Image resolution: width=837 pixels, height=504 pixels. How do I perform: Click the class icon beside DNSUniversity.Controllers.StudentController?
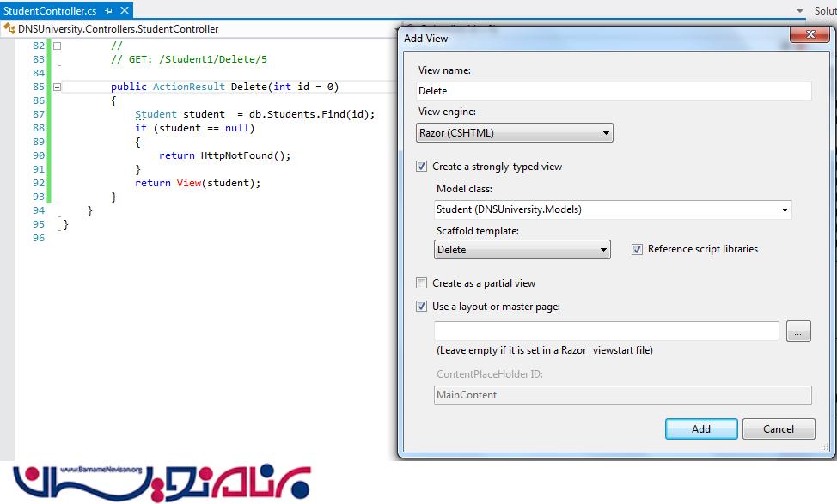click(x=9, y=28)
